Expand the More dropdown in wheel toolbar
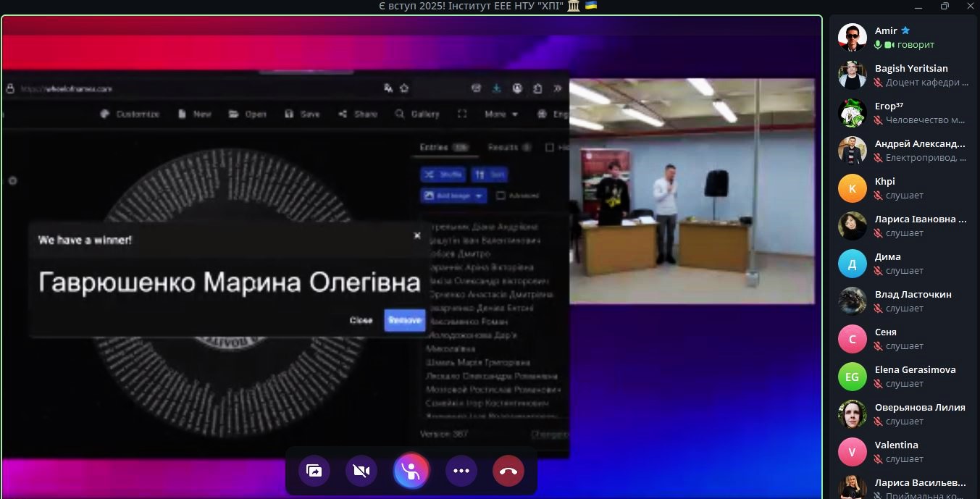 click(x=501, y=114)
